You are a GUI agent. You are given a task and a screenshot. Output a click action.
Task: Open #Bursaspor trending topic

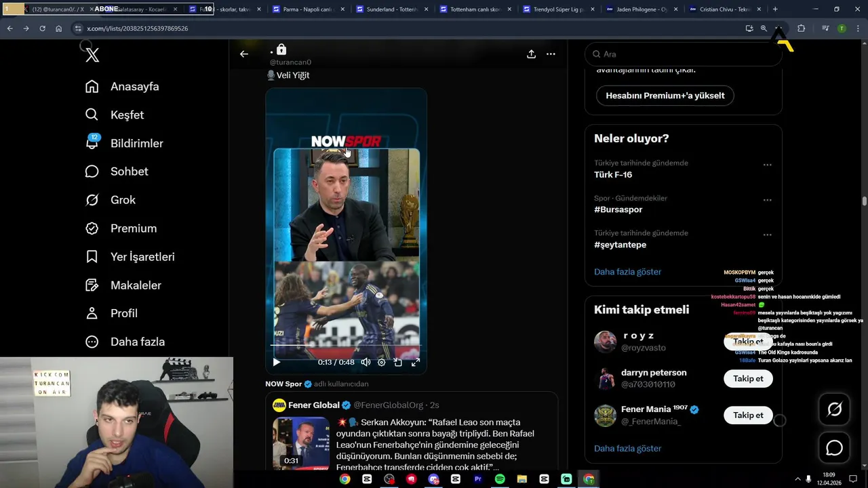coord(618,210)
